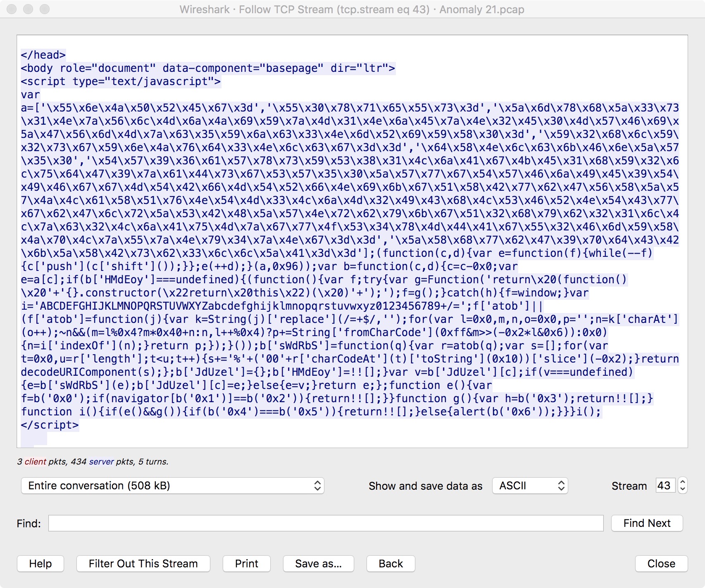705x588 pixels.
Task: Click the closing </script> tag line
Action: 50,425
